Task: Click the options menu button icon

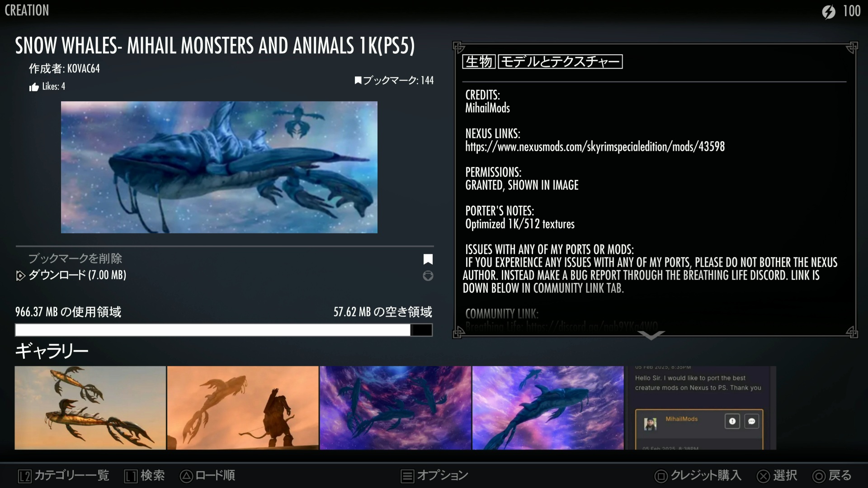Action: (x=407, y=476)
